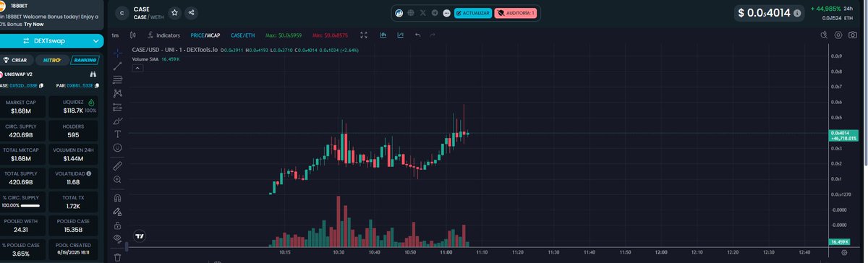Select the ruler measure tool
868x263 pixels.
[x=117, y=165]
